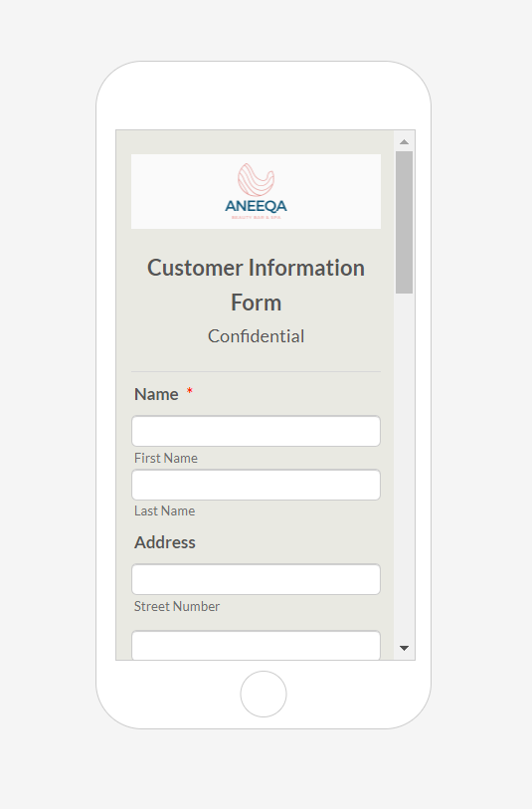Click the empty scrollbar track below the thumb
Screen dimensions: 532x809
404,465
